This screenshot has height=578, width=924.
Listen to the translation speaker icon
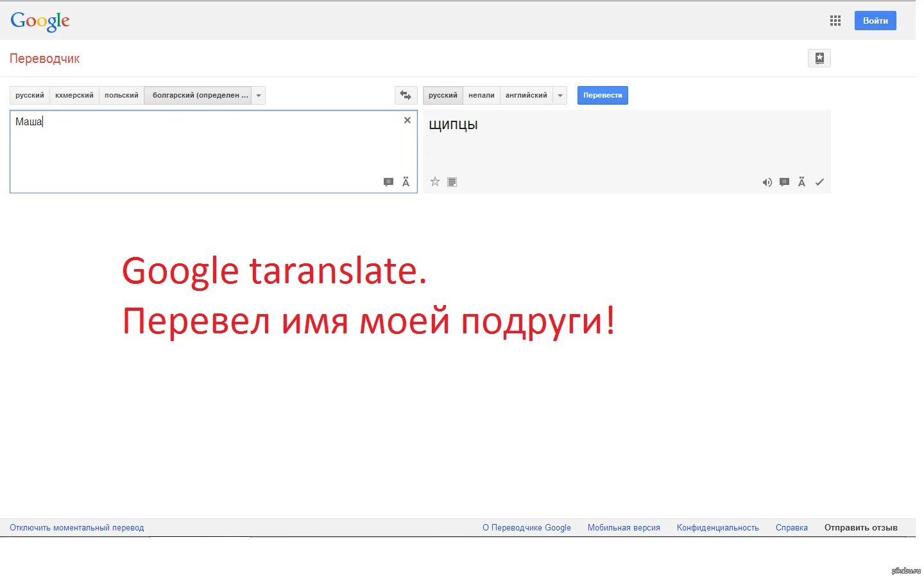pyautogui.click(x=767, y=182)
